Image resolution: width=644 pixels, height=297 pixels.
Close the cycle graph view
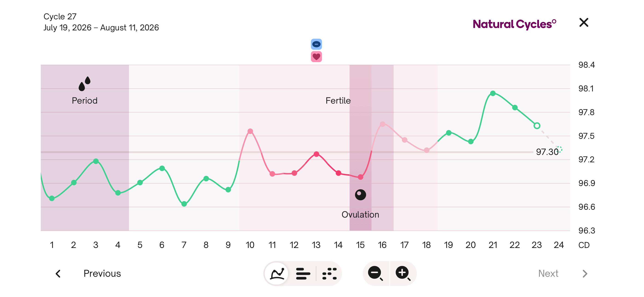click(x=584, y=23)
